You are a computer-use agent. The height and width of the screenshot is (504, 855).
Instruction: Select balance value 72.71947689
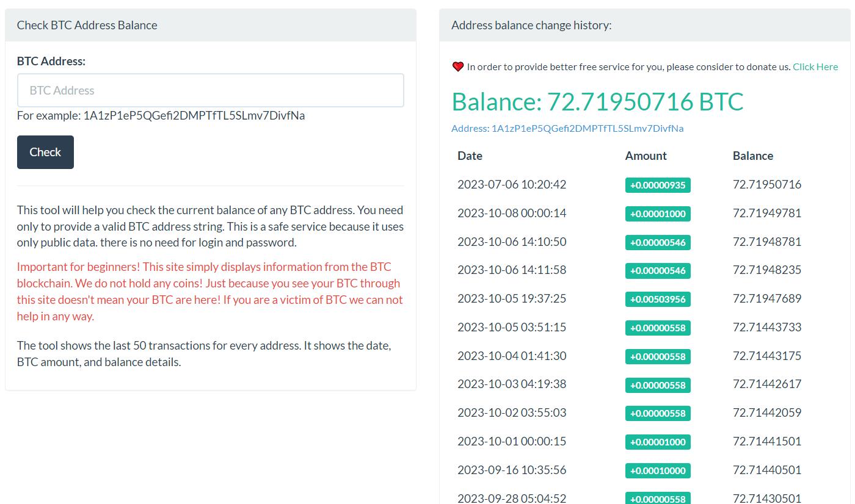(767, 298)
